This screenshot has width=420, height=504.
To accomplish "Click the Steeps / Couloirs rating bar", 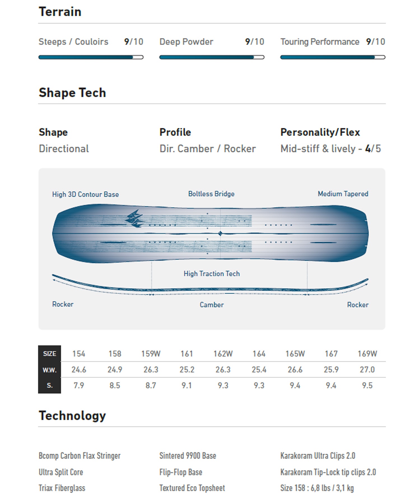I will (91, 57).
